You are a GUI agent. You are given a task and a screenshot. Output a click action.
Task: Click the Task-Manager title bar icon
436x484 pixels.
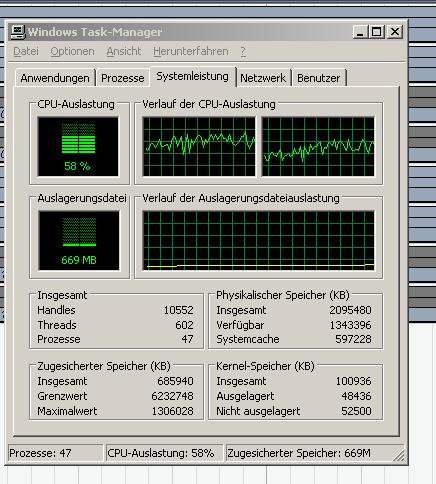18,32
